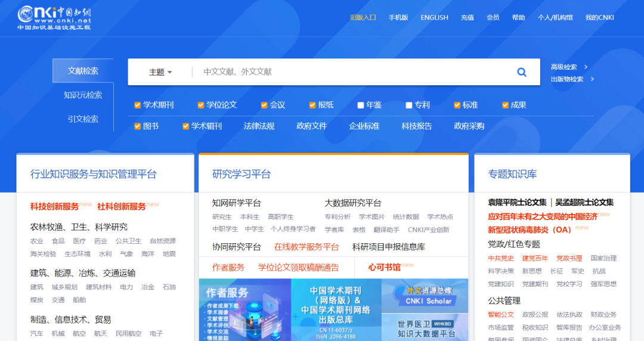This screenshot has width=644, height=341.
Task: Enable the 专利 checkbox
Action: tap(408, 105)
